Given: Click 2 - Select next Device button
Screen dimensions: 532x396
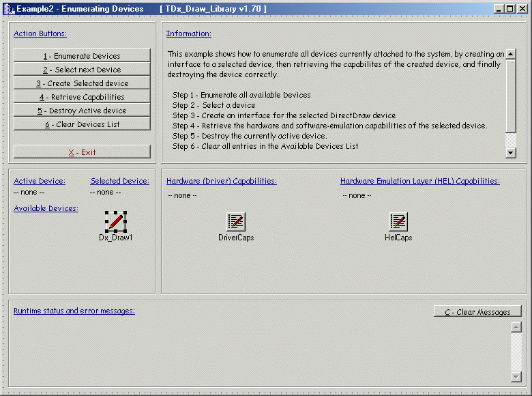Looking at the screenshot, I should click(82, 70).
